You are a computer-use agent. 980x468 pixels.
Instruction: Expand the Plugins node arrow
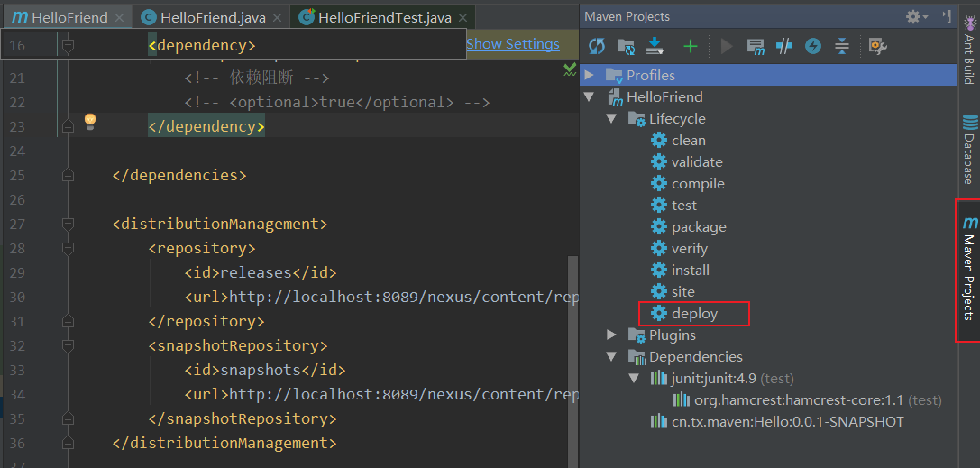pyautogui.click(x=611, y=335)
